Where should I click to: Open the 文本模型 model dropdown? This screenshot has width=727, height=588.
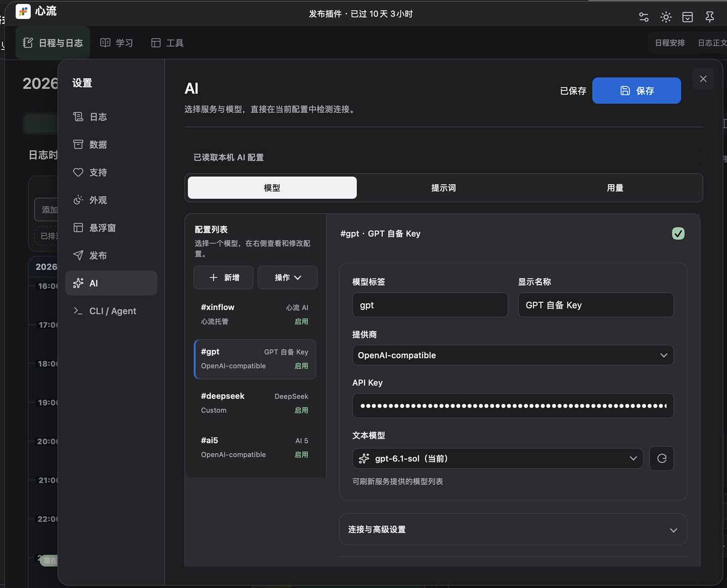[x=497, y=458]
